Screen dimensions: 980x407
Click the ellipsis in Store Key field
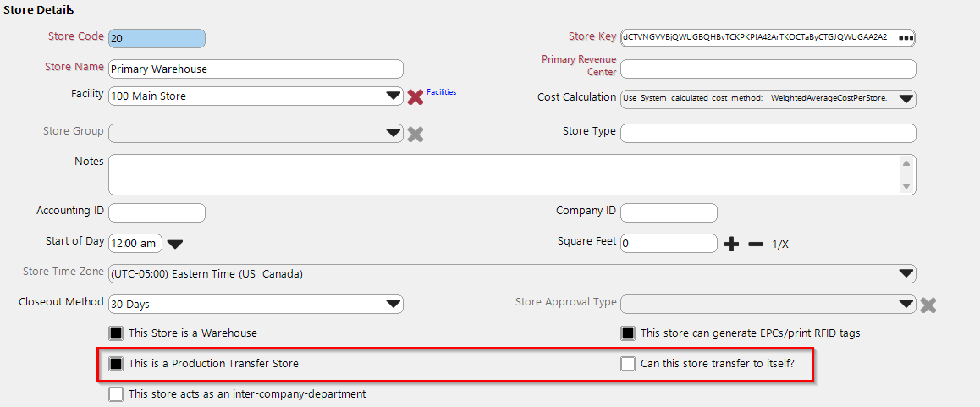(x=906, y=38)
